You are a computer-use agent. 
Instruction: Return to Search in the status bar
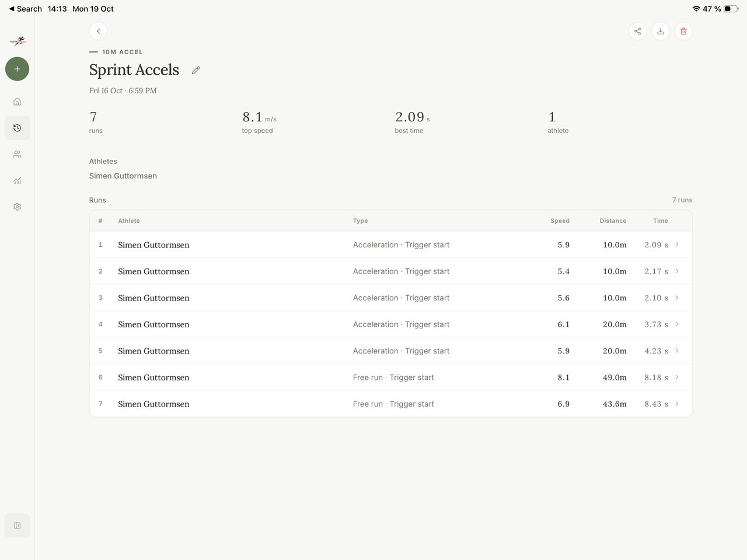click(x=25, y=9)
